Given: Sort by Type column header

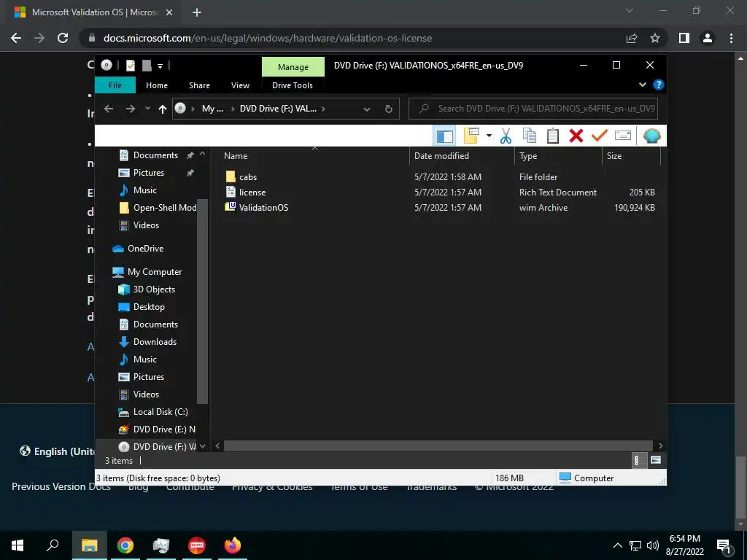Looking at the screenshot, I should [x=558, y=156].
